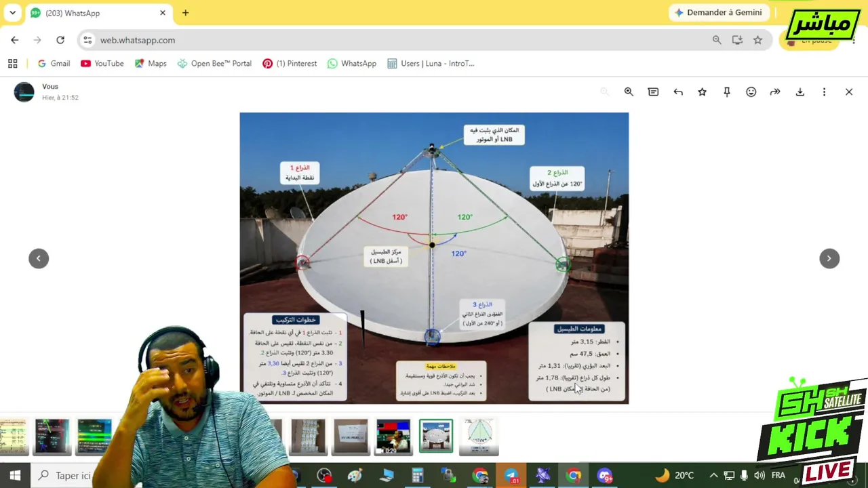868x488 pixels.
Task: Open the WhatsApp bookmark
Action: coord(351,64)
